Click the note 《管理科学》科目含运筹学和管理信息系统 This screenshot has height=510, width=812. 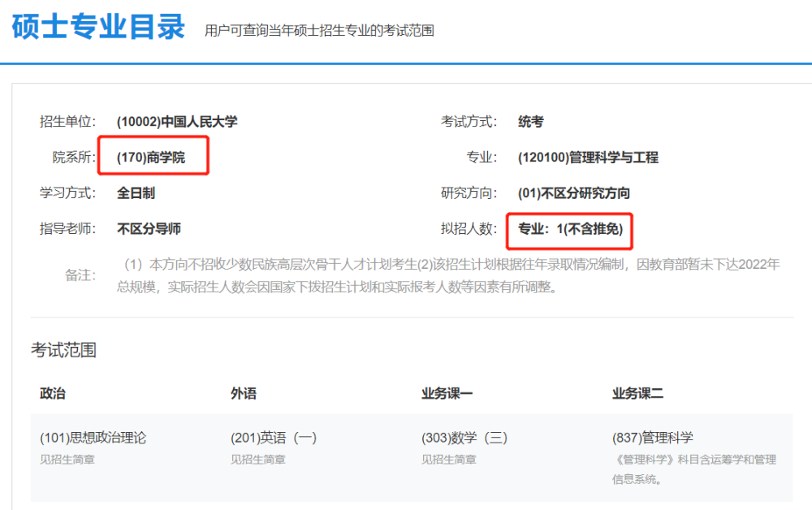point(694,469)
